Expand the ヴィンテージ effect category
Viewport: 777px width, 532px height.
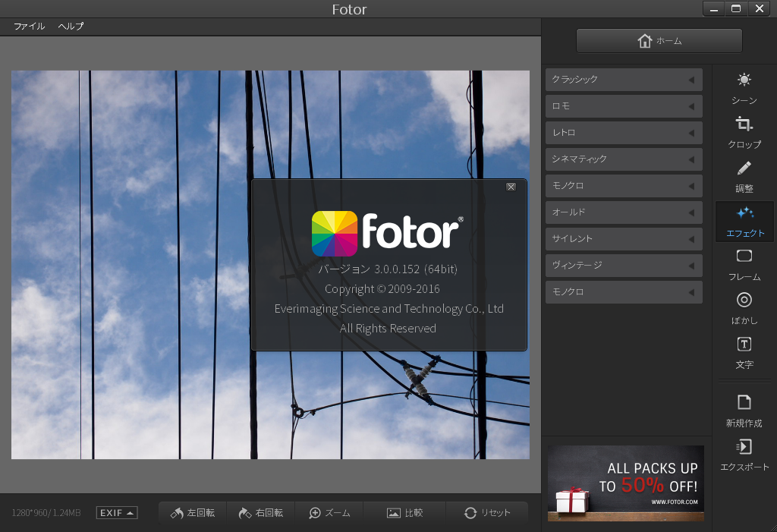coord(624,265)
